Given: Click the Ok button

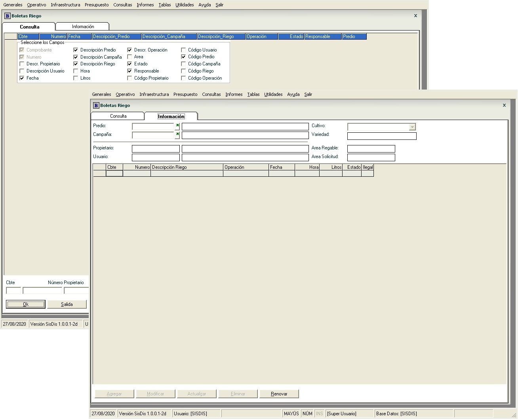Looking at the screenshot, I should 26,304.
